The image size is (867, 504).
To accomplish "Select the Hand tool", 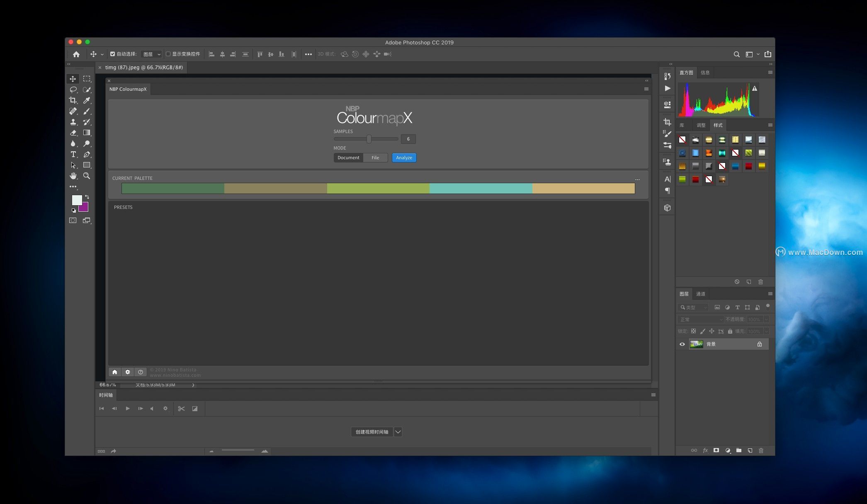I will (x=73, y=176).
